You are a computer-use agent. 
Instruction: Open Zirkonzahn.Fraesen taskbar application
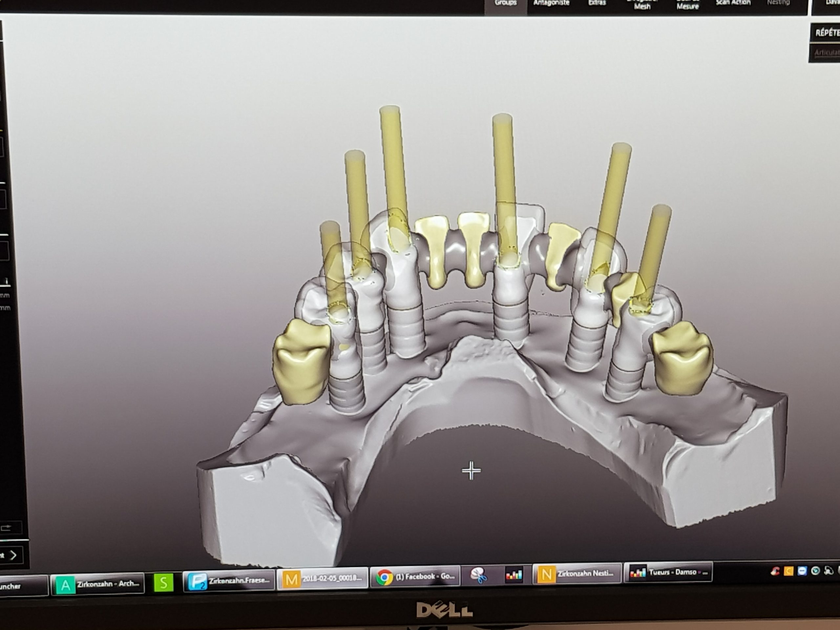pos(229,581)
